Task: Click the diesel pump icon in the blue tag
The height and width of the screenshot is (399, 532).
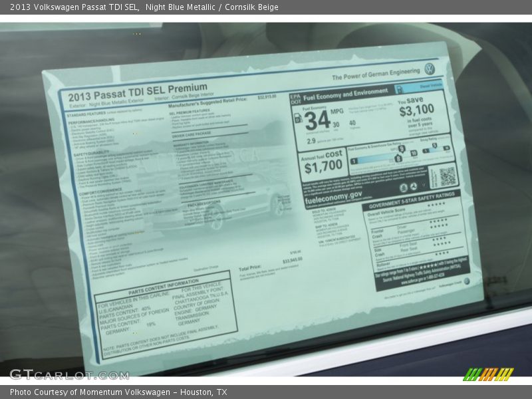Action: [x=400, y=90]
